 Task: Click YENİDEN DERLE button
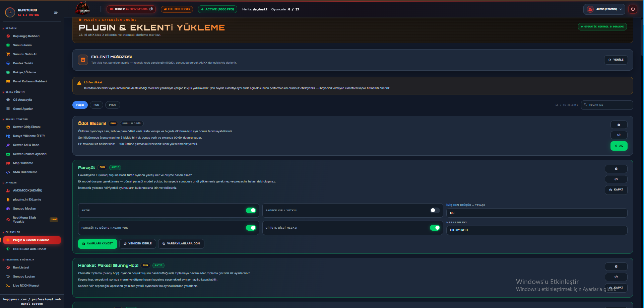click(x=137, y=244)
